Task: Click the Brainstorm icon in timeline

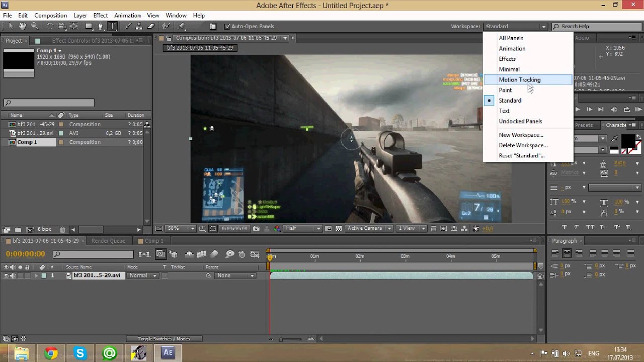Action: coord(230,254)
